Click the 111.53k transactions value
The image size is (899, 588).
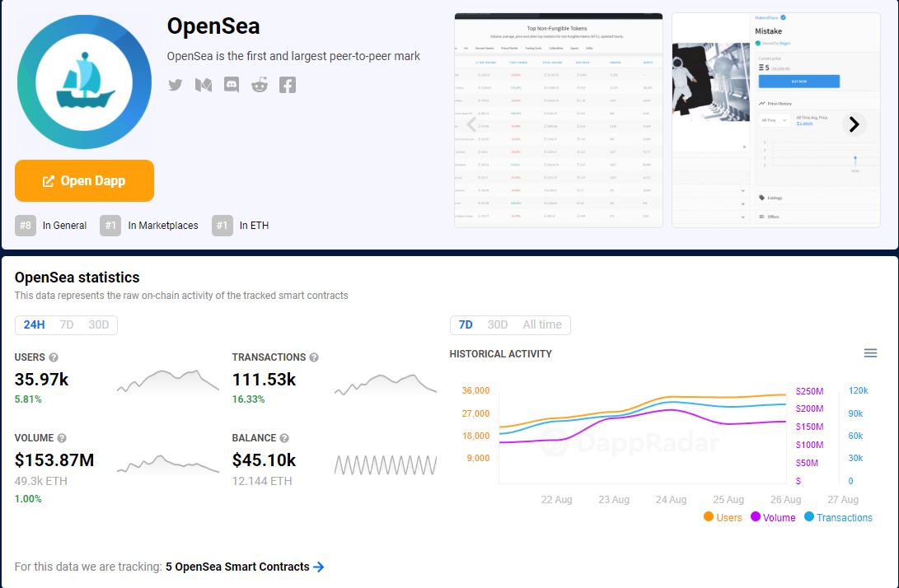coord(265,380)
